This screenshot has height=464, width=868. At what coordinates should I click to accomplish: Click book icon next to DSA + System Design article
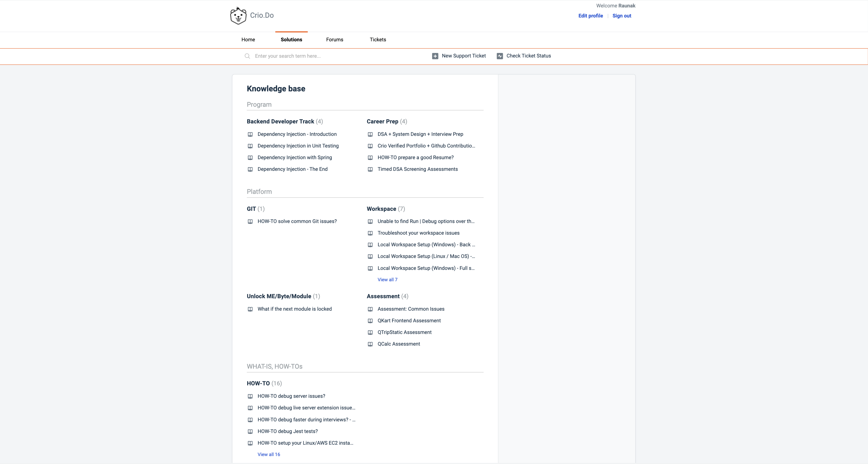tap(370, 134)
